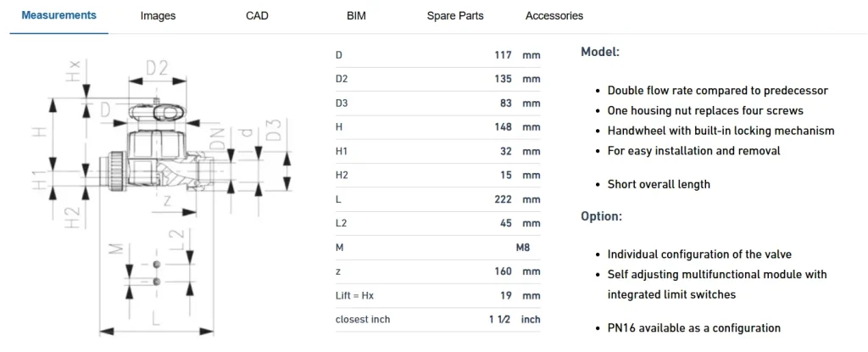Click the valve dimension drawing

(162, 196)
